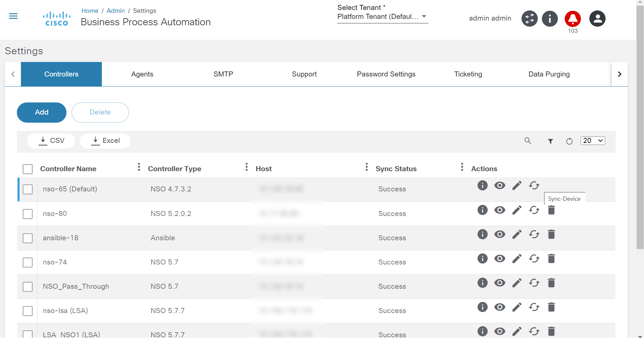644x338 pixels.
Task: Refresh the controllers table
Action: coord(569,141)
